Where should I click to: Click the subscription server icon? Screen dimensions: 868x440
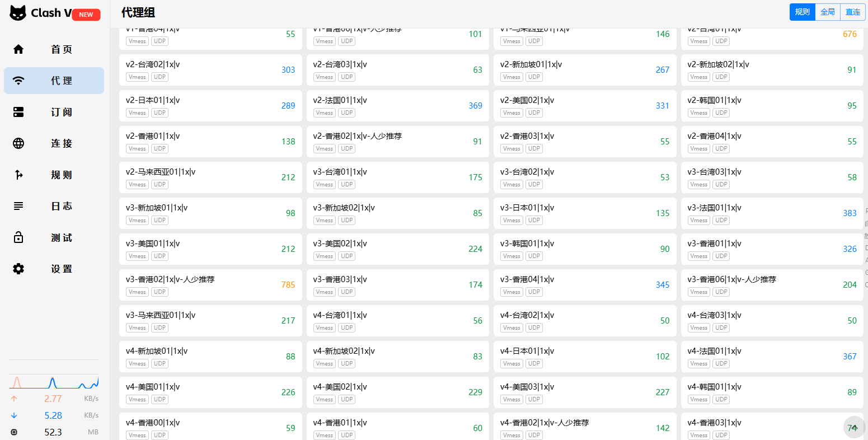[x=18, y=112]
